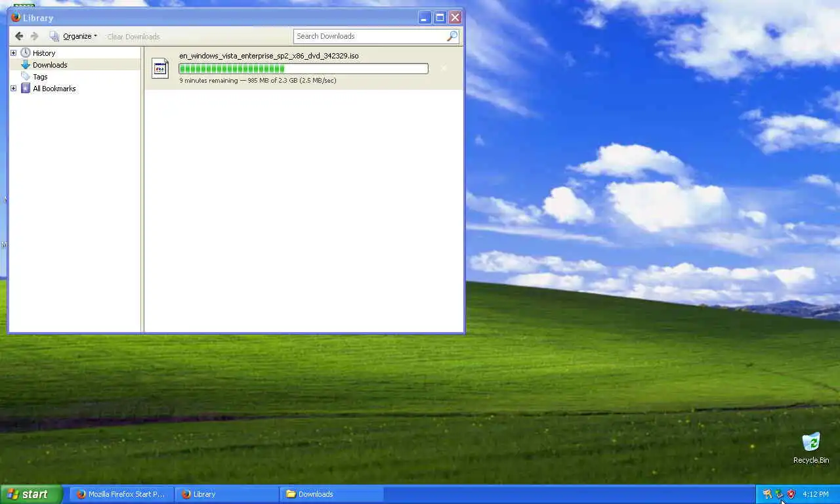Click the Tags label icon
The image size is (840, 504).
(26, 76)
